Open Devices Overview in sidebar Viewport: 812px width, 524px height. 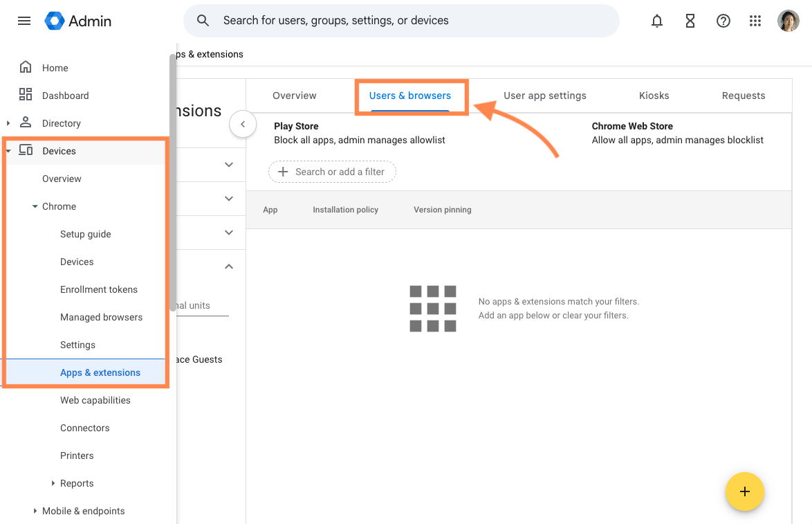tap(62, 179)
